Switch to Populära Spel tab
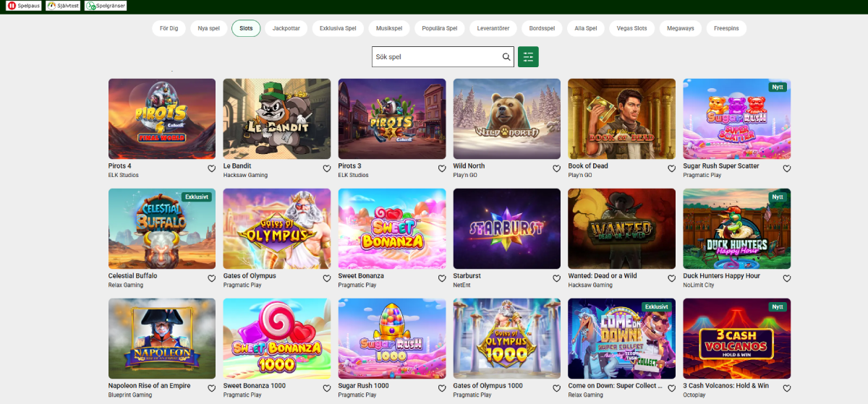Viewport: 868px width, 404px height. click(x=440, y=28)
